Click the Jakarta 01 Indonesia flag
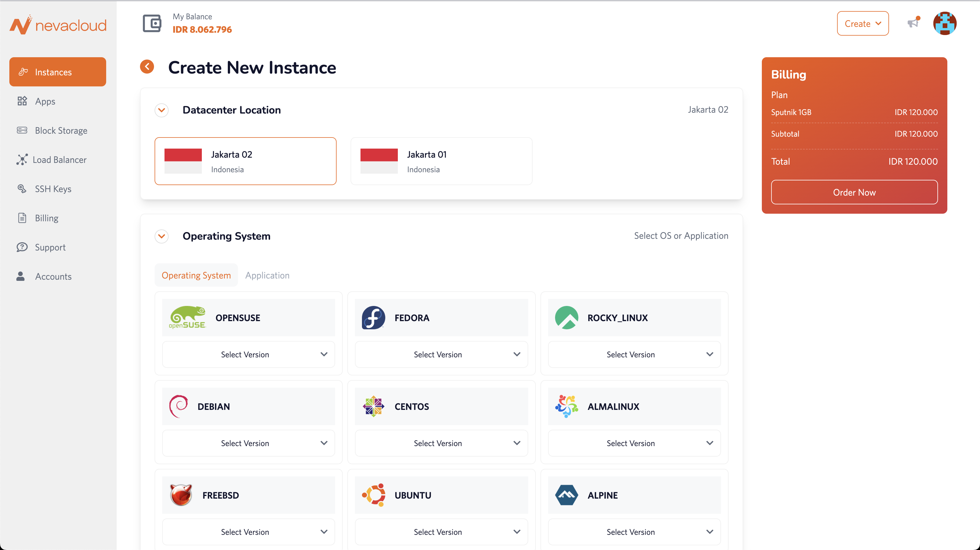The image size is (980, 550). [379, 161]
